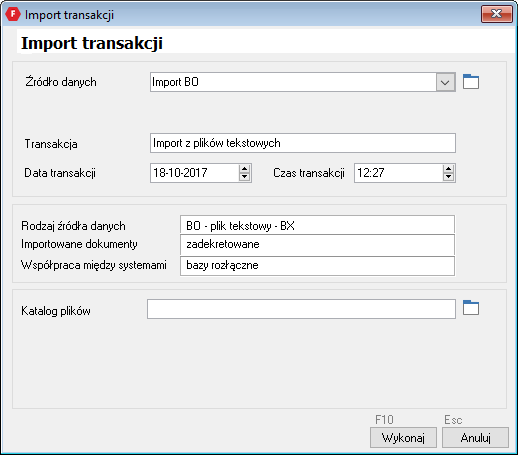Click the Współpraca między systemami label

[x=94, y=265]
